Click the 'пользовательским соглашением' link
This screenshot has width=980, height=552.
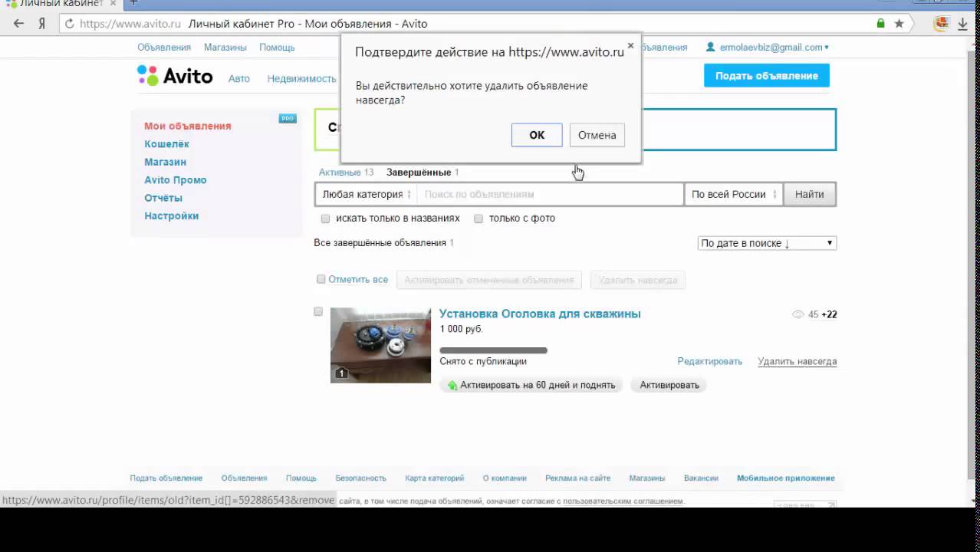[623, 501]
